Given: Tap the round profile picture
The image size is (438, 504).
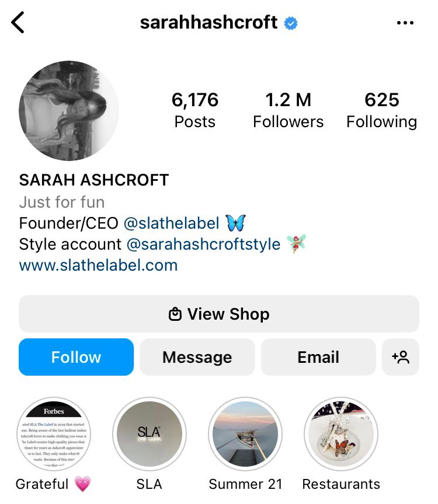Looking at the screenshot, I should click(69, 111).
